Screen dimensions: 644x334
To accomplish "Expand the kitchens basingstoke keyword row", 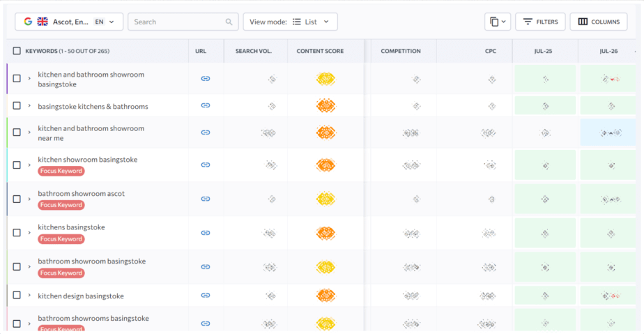I will point(29,233).
